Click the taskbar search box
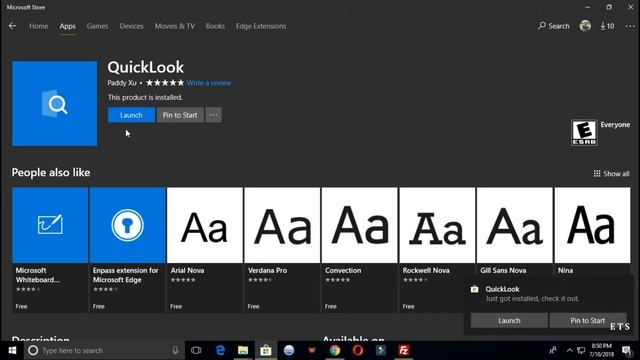The image size is (640, 360). [104, 350]
